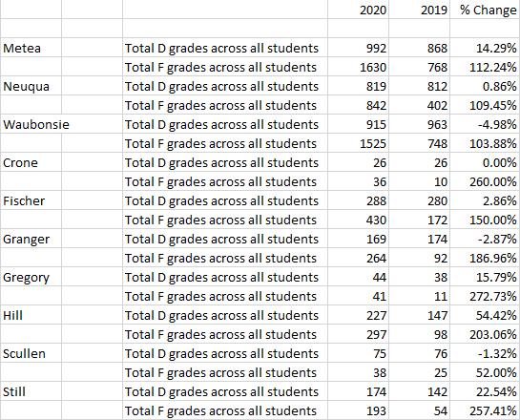This screenshot has height=420, width=520.
Task: Click the Crone school name cell
Action: coord(31,162)
